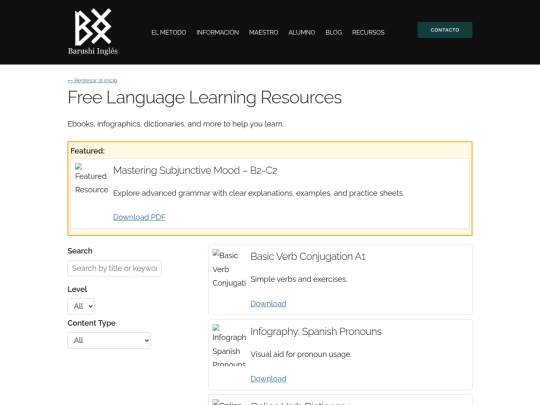Viewport: 540px width, 405px height.
Task: Open the BLOG page
Action: [x=334, y=32]
